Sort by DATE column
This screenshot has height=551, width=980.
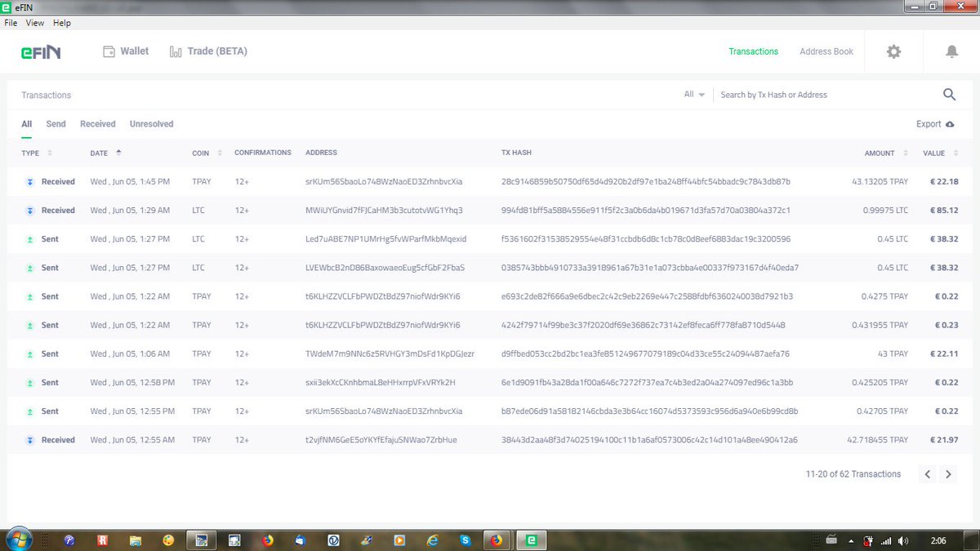(105, 153)
